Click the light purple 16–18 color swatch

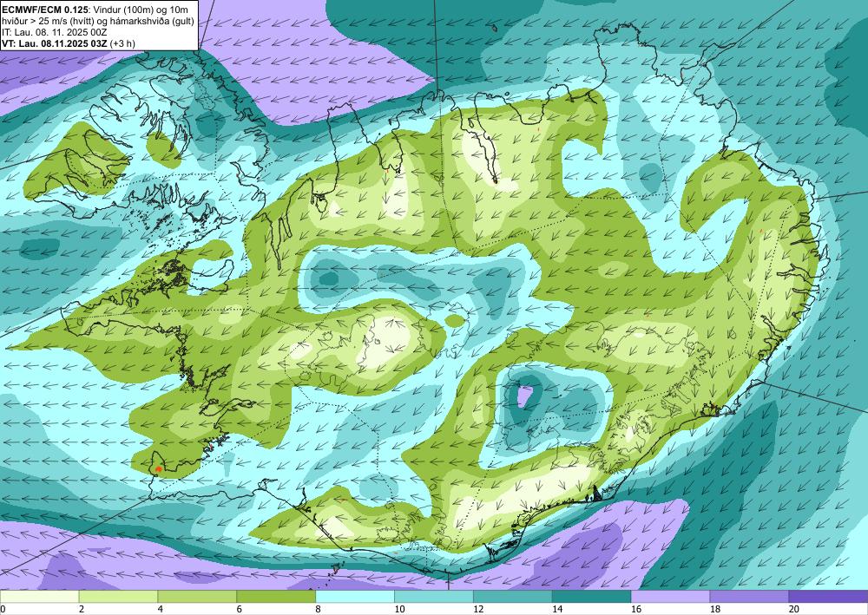point(670,597)
